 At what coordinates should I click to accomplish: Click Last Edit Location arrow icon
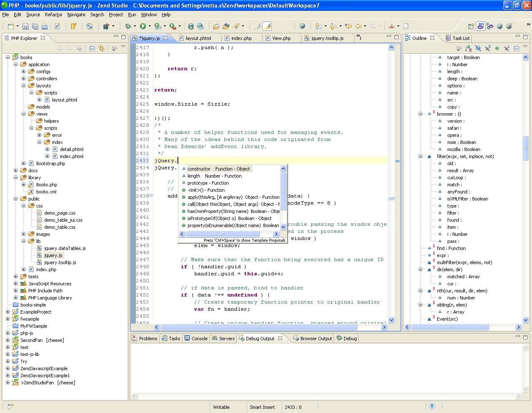tap(348, 26)
